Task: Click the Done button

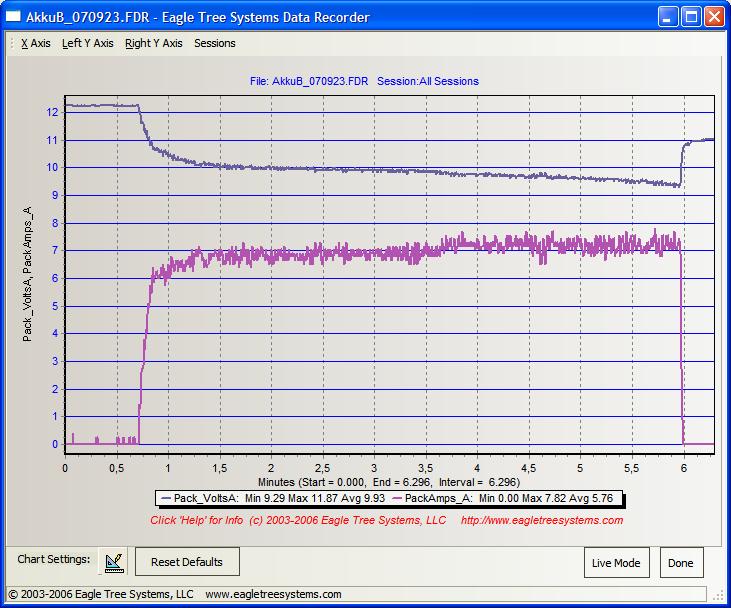Action: point(681,563)
